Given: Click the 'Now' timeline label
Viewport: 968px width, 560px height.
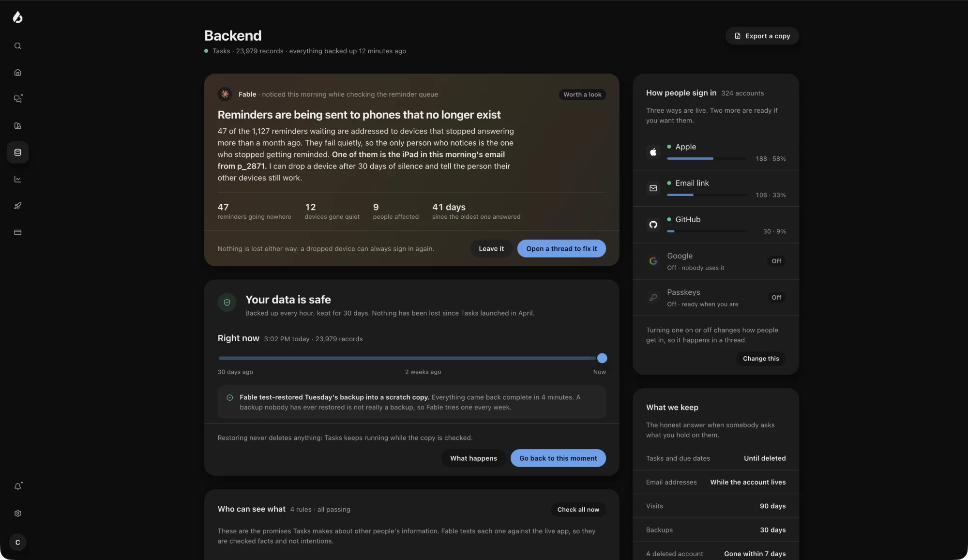Looking at the screenshot, I should [599, 372].
